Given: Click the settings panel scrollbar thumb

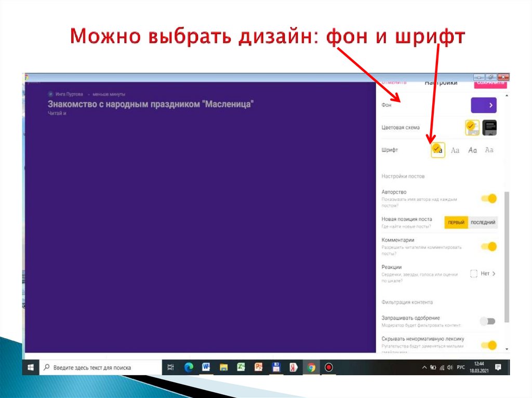Looking at the screenshot, I should tap(507, 257).
